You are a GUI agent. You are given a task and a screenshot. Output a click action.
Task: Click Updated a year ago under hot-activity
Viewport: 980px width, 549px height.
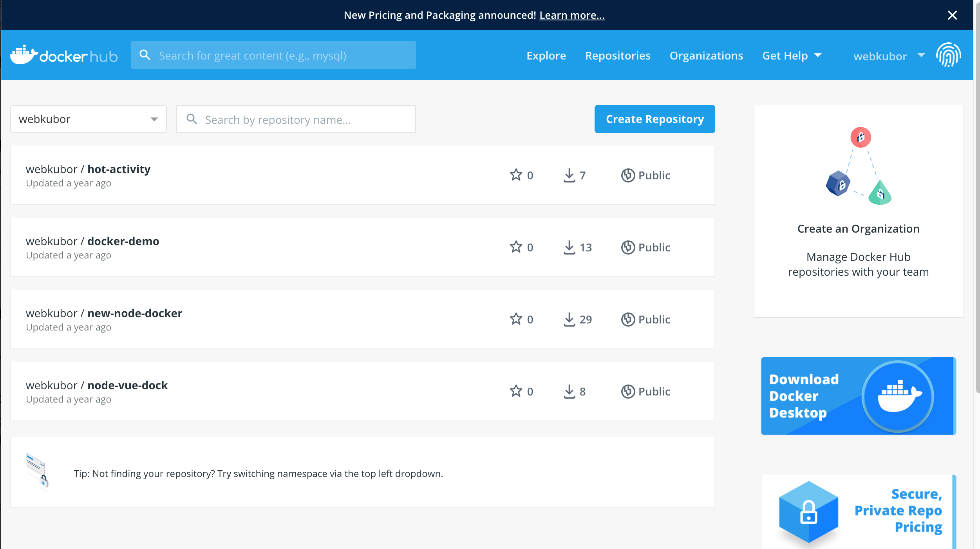[x=69, y=183]
